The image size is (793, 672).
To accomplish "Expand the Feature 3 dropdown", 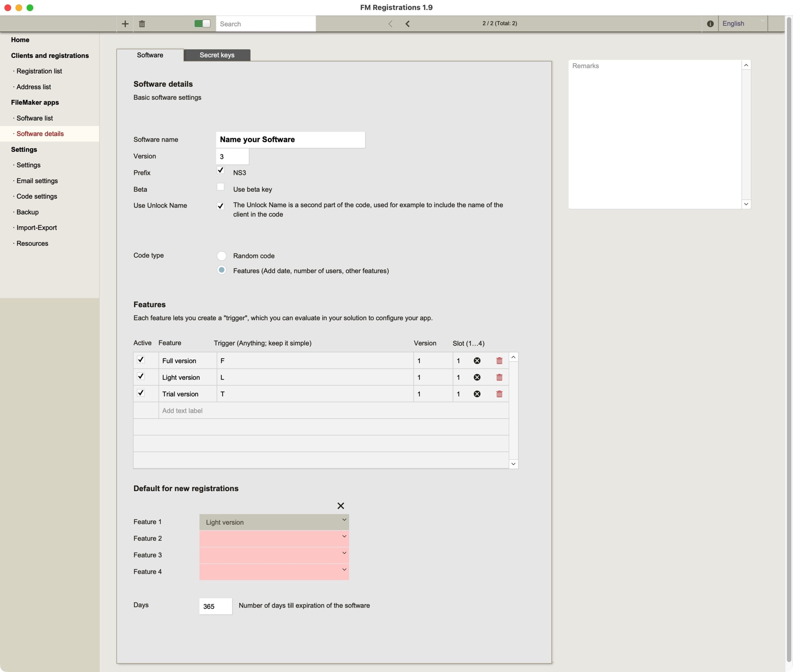I will tap(274, 555).
